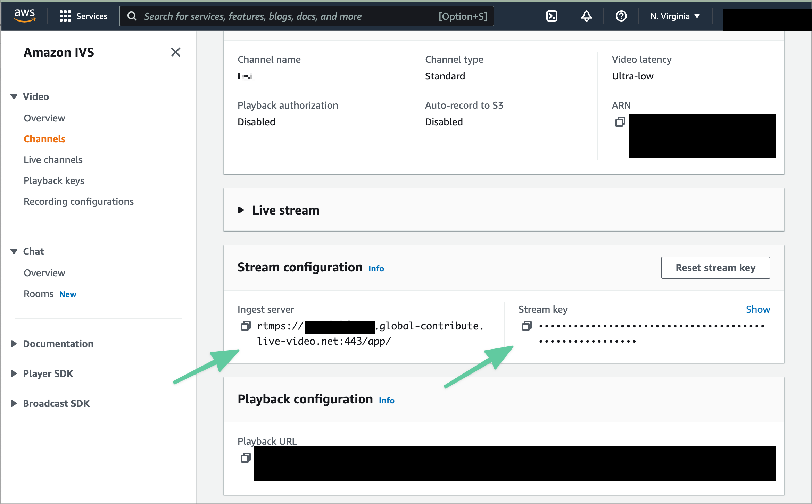The width and height of the screenshot is (812, 504).
Task: Click the Reset stream key button
Action: tap(715, 268)
